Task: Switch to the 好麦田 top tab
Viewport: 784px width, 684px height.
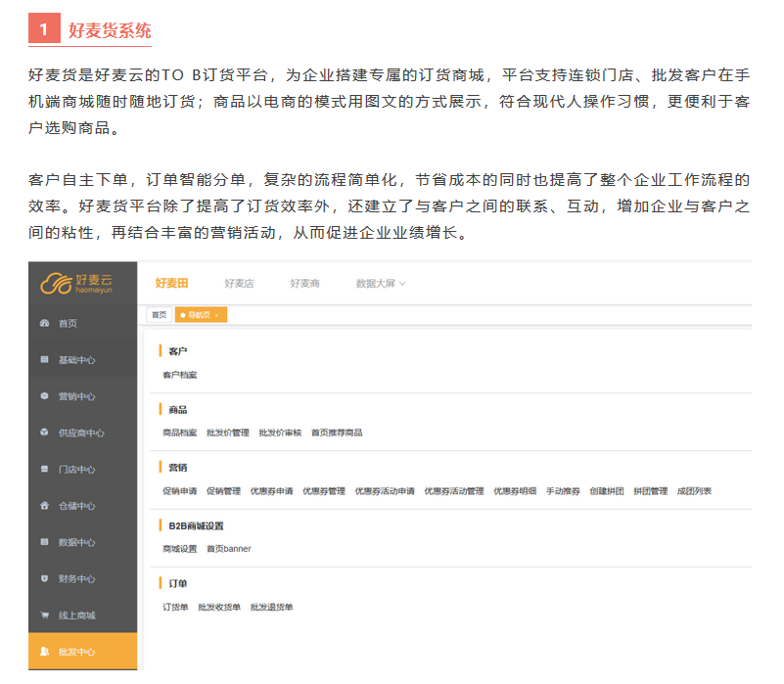Action: tap(171, 283)
